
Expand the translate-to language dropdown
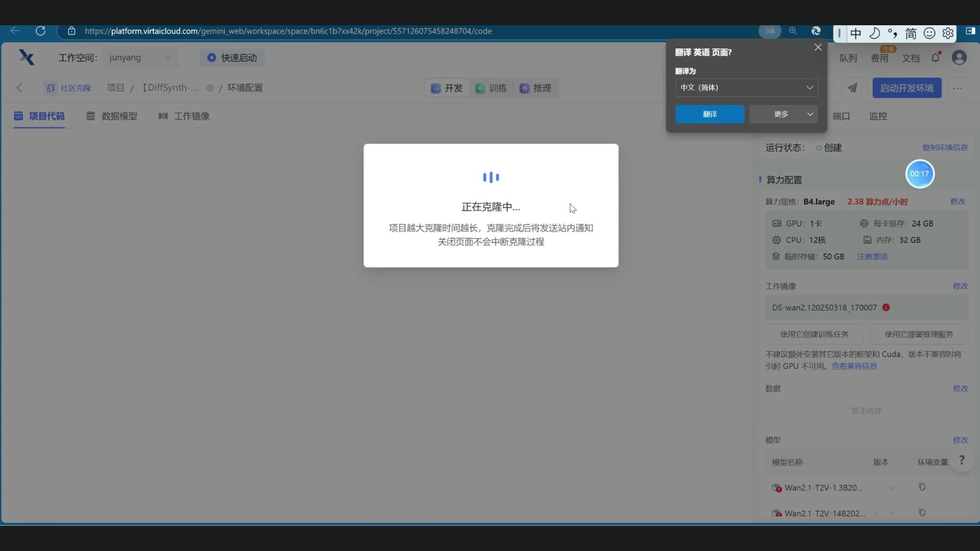(x=746, y=88)
